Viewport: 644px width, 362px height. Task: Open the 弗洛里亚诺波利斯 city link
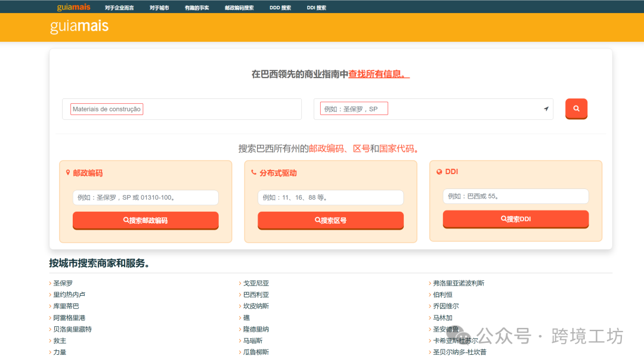[459, 283]
